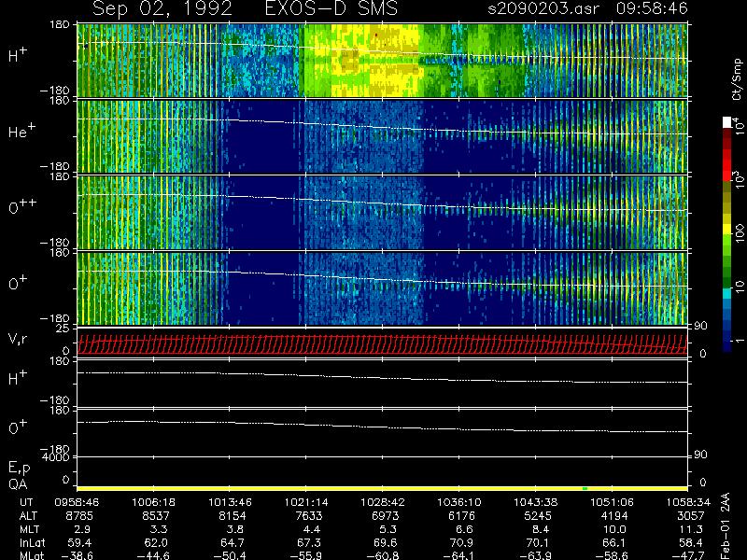Select the 'EXOS-D SMS' title text
Image resolution: width=747 pixels, height=560 pixels.
(x=331, y=8)
